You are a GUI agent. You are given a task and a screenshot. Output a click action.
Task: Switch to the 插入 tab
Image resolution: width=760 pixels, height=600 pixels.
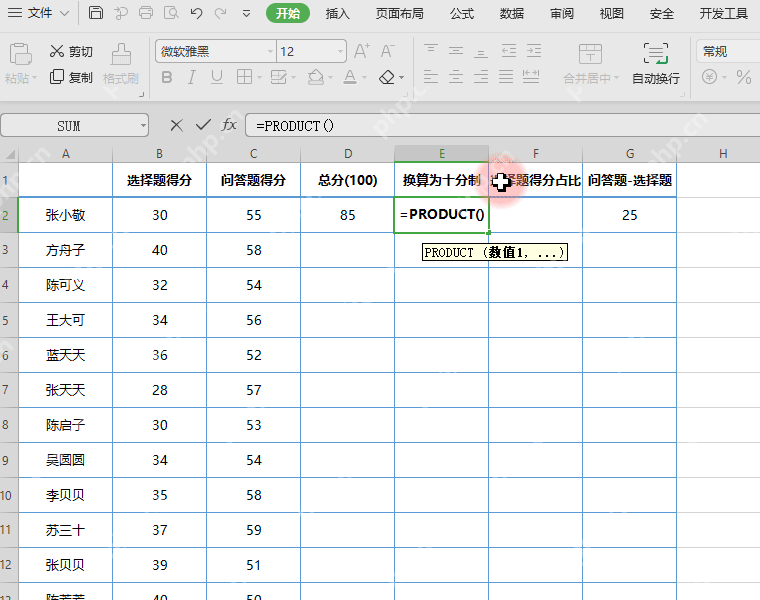coord(338,14)
